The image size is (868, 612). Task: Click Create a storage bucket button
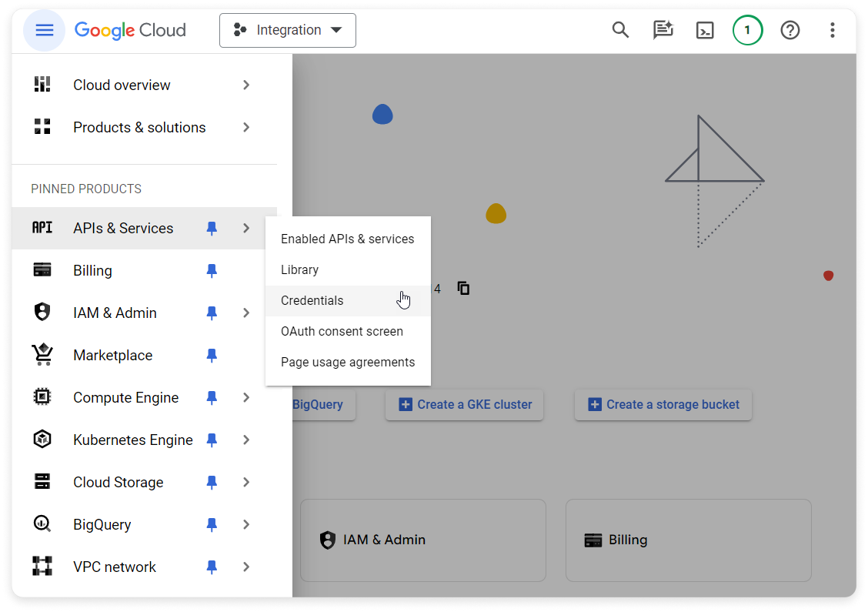pyautogui.click(x=663, y=404)
